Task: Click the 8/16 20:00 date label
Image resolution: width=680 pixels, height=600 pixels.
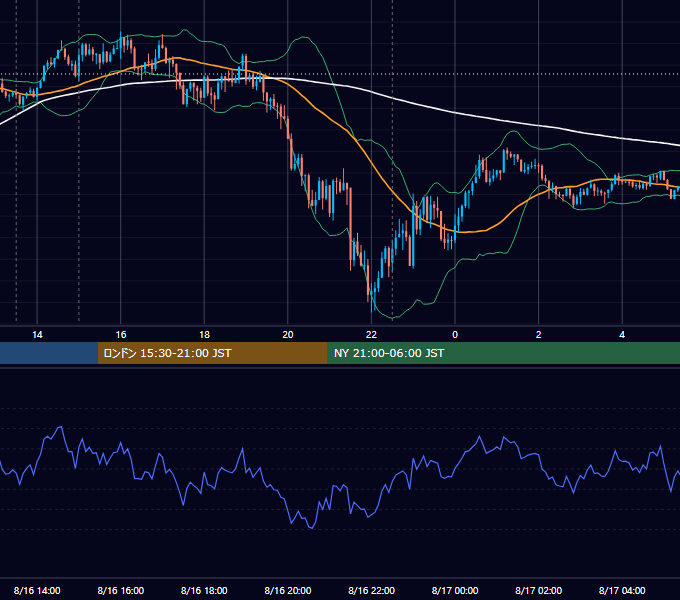Action: (288, 590)
